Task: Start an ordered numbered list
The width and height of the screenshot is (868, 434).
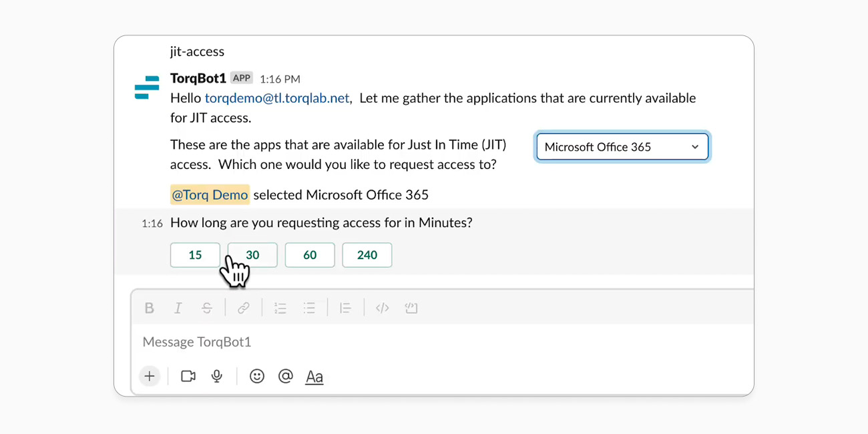Action: click(x=280, y=308)
